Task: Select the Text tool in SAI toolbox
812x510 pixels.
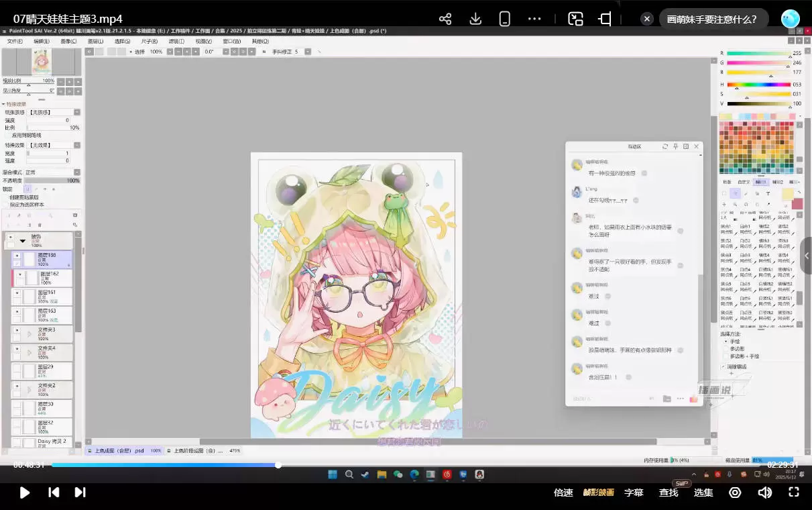Action: (768, 193)
